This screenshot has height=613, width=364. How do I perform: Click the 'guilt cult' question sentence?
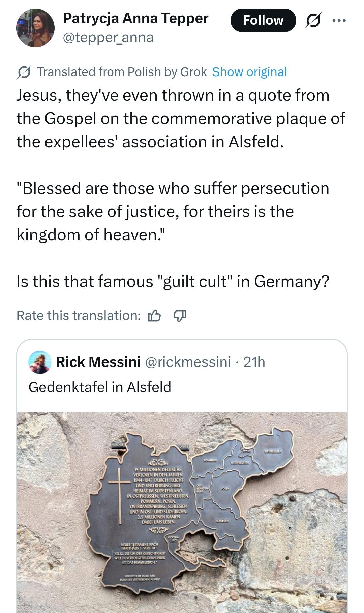pyautogui.click(x=173, y=281)
